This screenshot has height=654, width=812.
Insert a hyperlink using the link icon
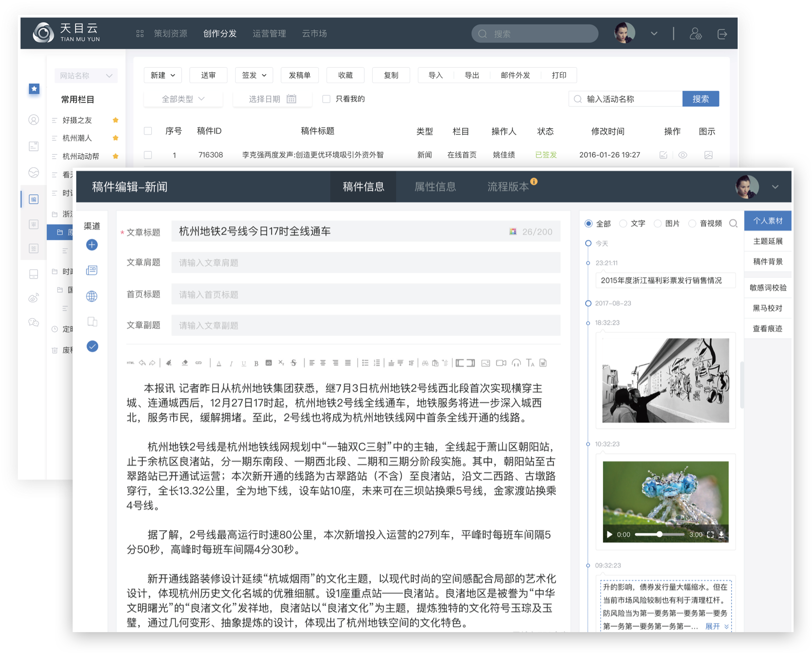click(199, 363)
